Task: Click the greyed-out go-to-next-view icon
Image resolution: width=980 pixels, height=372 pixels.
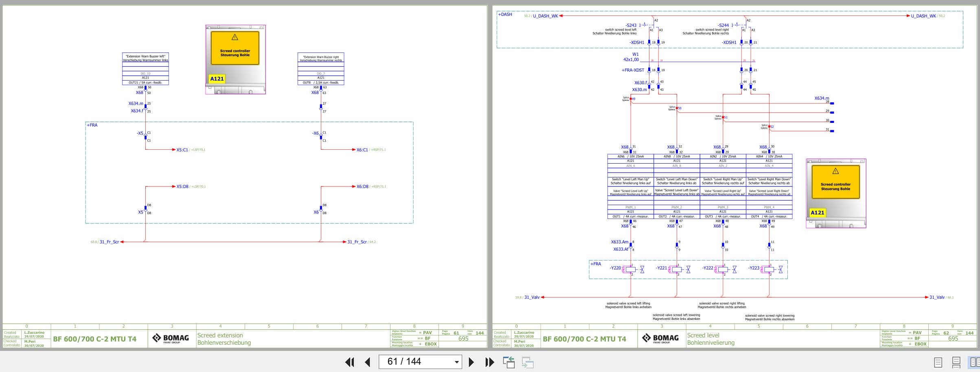Action: coord(528,362)
